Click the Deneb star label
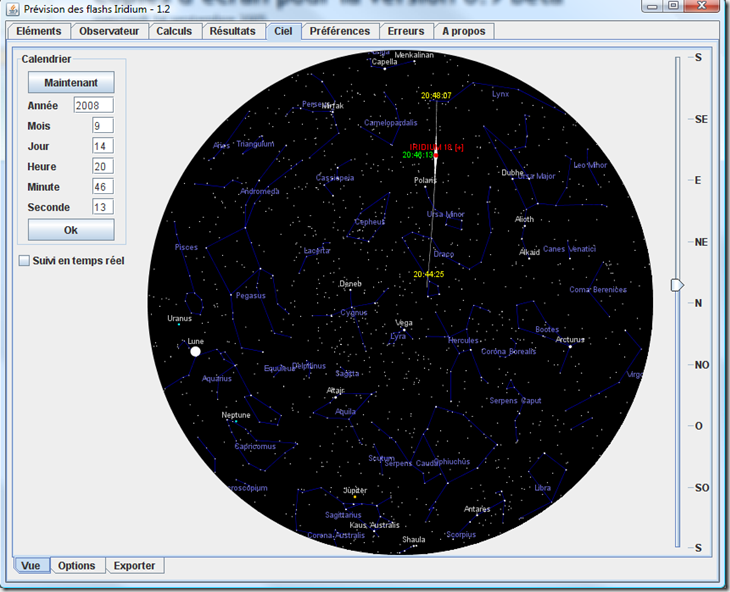This screenshot has height=592, width=730. (x=350, y=283)
